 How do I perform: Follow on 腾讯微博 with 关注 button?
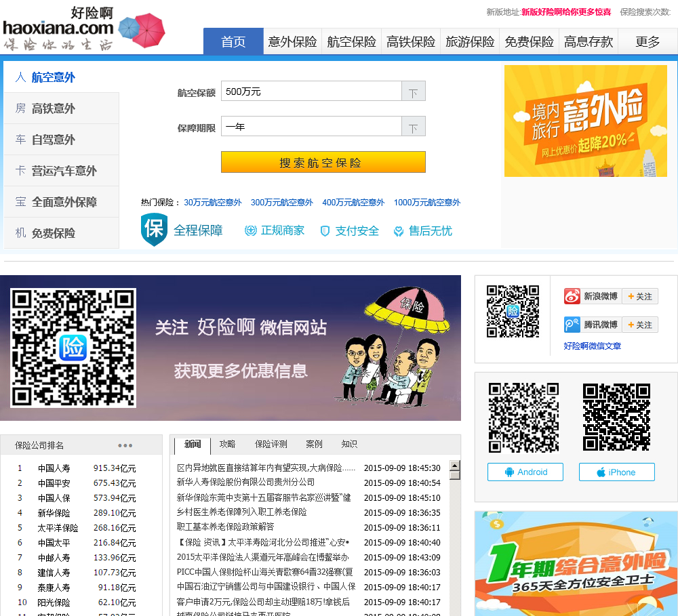click(640, 325)
